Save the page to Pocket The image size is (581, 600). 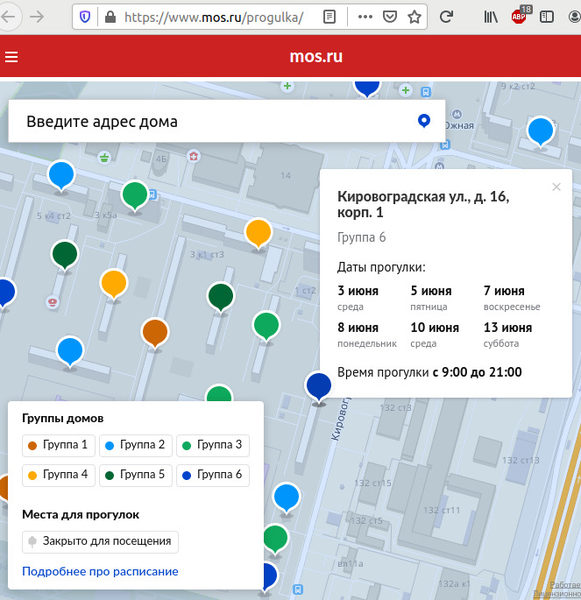tap(390, 17)
